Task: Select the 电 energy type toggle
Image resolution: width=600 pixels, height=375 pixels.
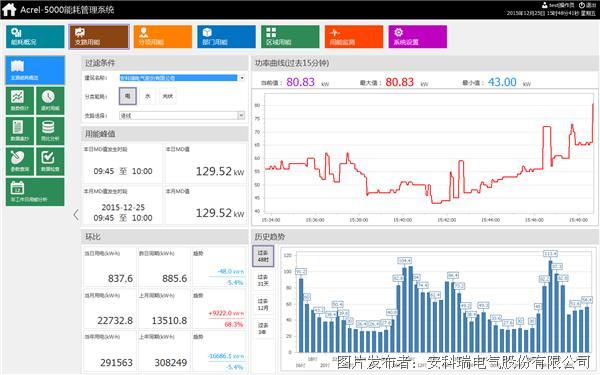Action: point(127,96)
